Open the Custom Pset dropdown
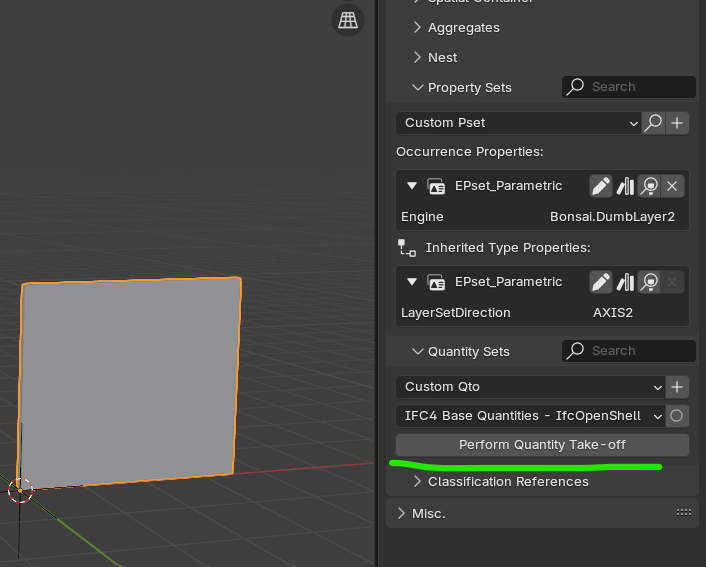 (519, 123)
